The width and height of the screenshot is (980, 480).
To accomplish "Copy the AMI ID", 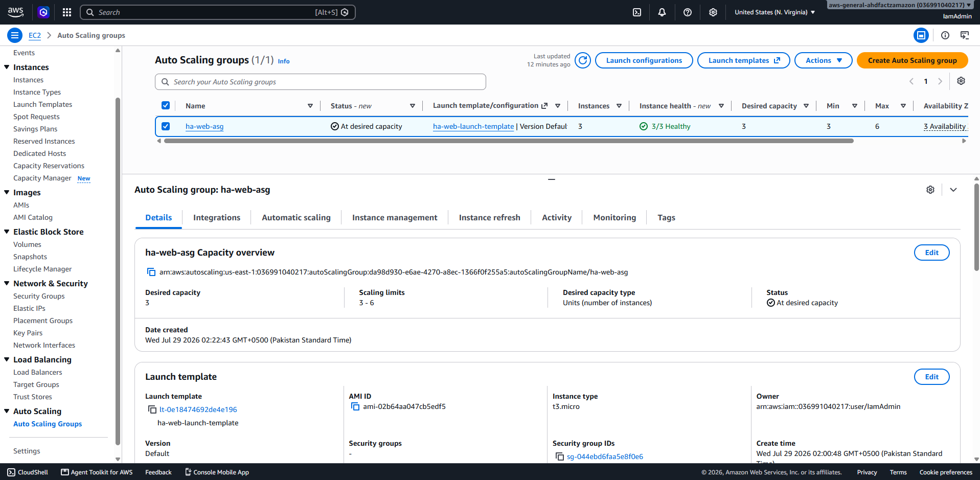I will pyautogui.click(x=355, y=406).
